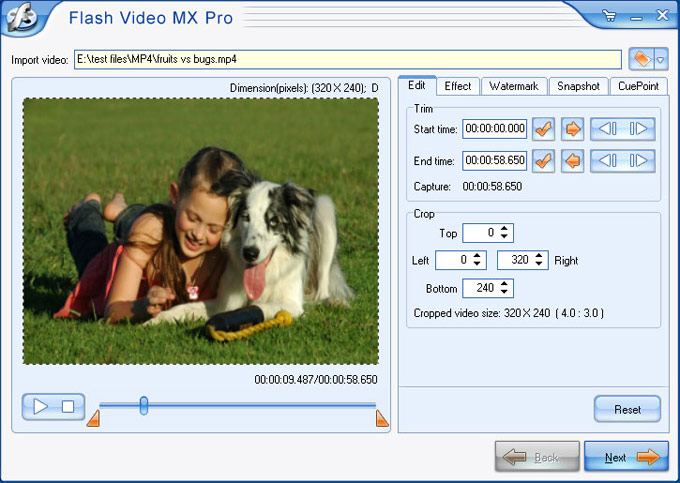Open the Watermark tab
Screen dimensions: 680x483
[x=514, y=86]
